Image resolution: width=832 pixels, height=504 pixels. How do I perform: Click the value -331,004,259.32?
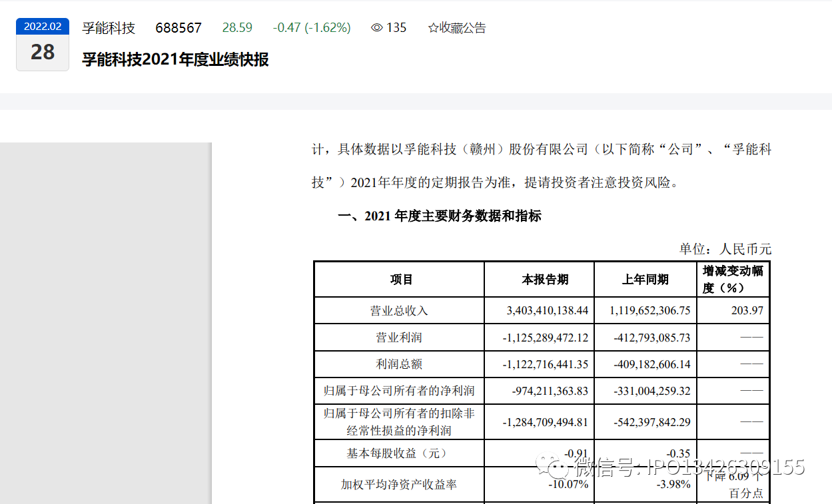[652, 391]
